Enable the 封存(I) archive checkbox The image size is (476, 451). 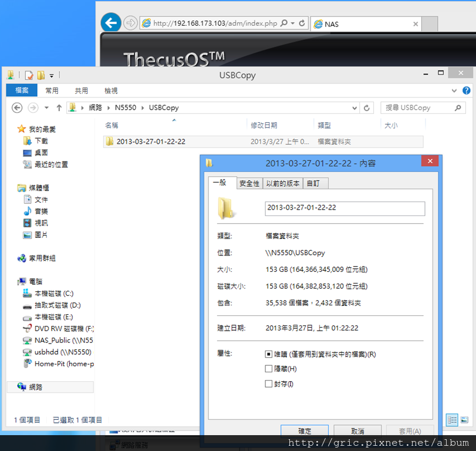click(x=268, y=383)
